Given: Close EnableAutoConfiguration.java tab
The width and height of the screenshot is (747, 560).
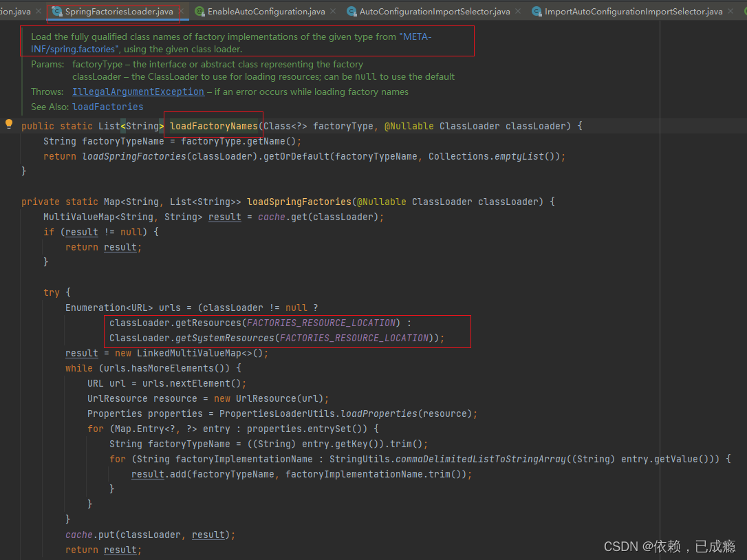Looking at the screenshot, I should [333, 12].
